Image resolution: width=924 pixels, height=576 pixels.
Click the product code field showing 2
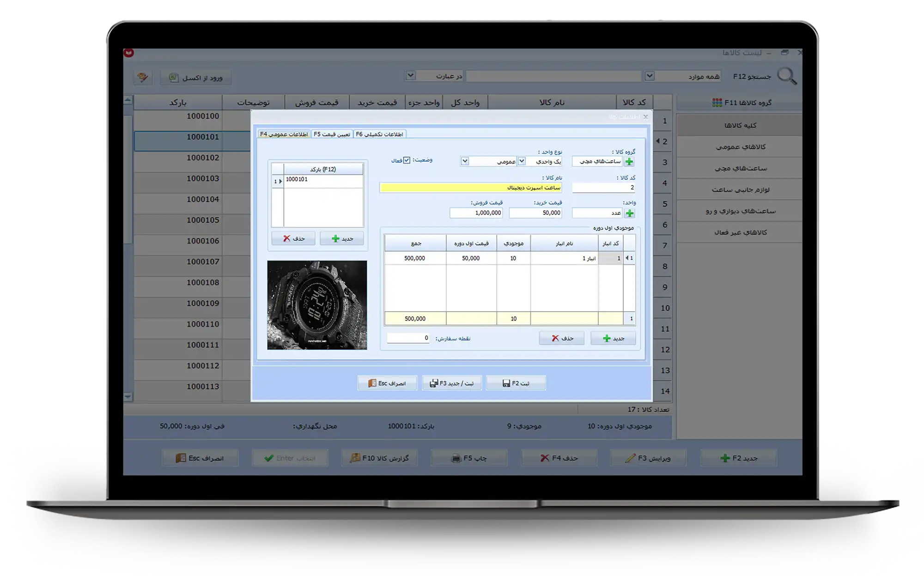pyautogui.click(x=603, y=188)
